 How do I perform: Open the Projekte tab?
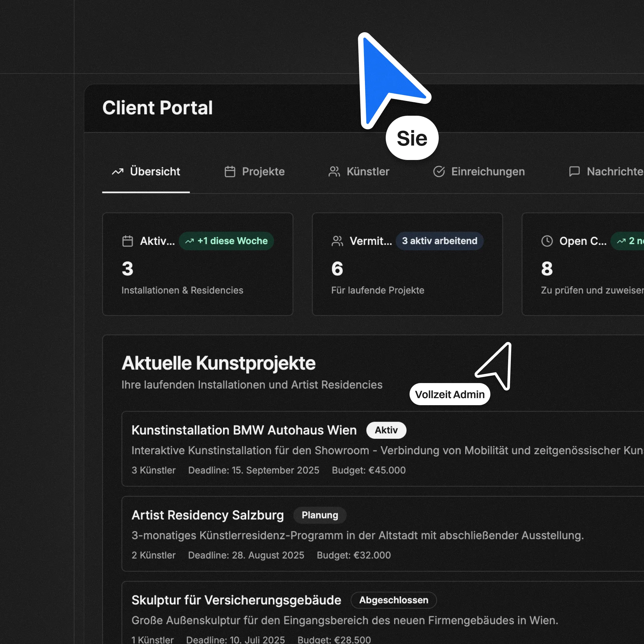pos(263,172)
